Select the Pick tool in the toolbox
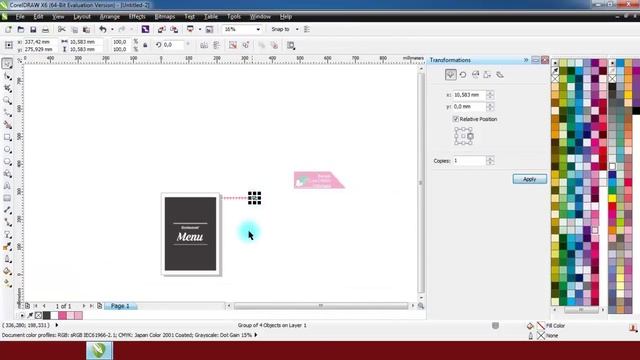Image resolution: width=640 pixels, height=360 pixels. pyautogui.click(x=7, y=64)
